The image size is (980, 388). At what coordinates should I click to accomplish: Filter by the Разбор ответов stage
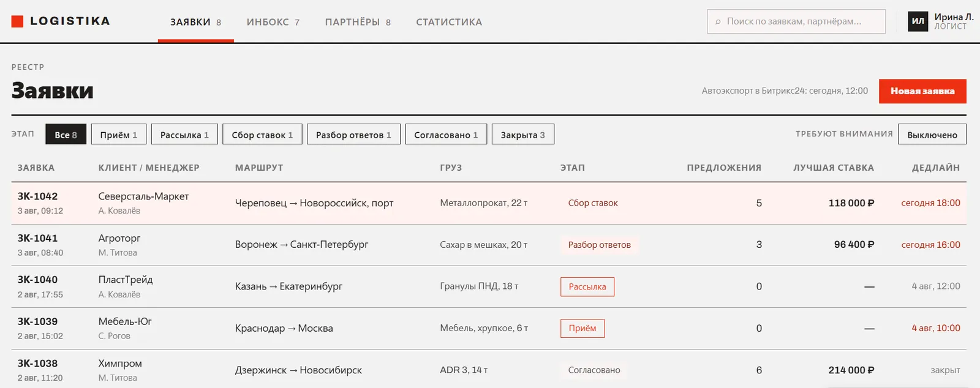(353, 135)
